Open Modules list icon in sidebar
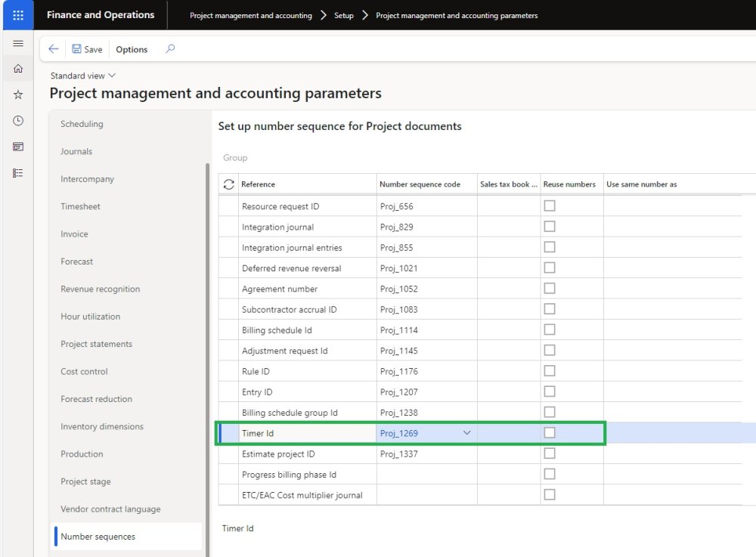This screenshot has height=557, width=756. (x=18, y=173)
